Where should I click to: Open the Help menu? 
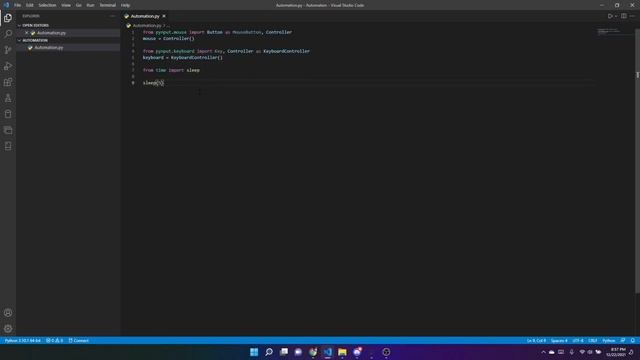pyautogui.click(x=125, y=5)
